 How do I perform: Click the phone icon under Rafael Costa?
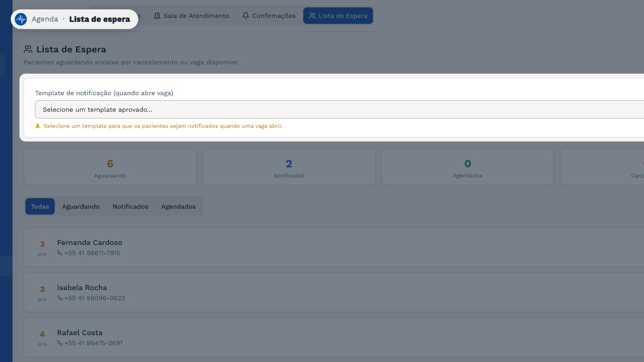[60, 343]
